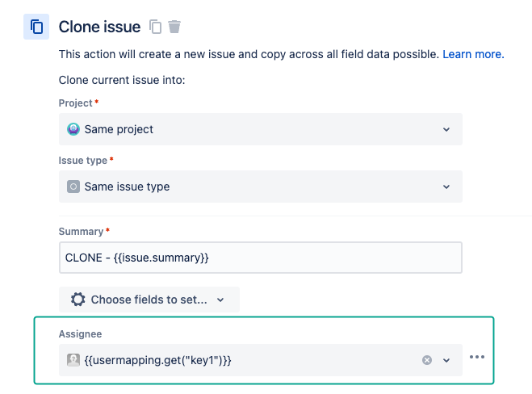Image resolution: width=532 pixels, height=394 pixels.
Task: Open the Assignee more options menu
Action: [x=477, y=357]
